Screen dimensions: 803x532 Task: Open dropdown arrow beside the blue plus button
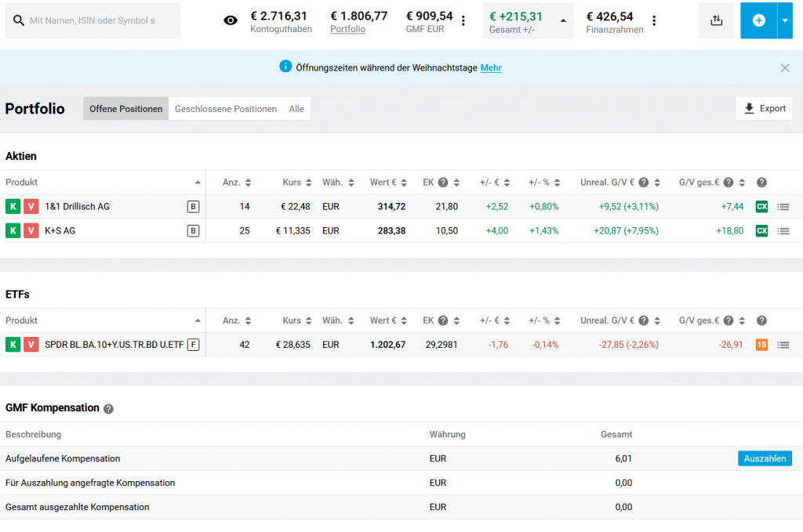784,20
